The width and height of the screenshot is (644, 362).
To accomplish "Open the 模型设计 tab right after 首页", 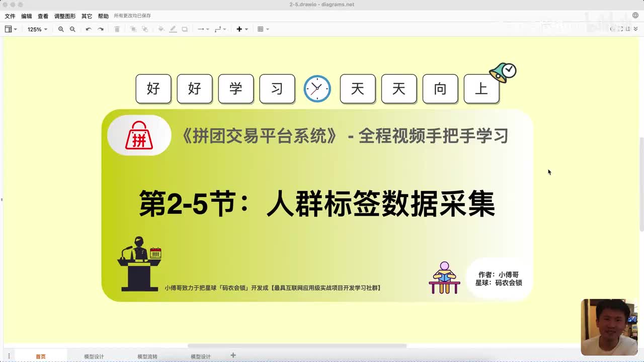I will 94,356.
